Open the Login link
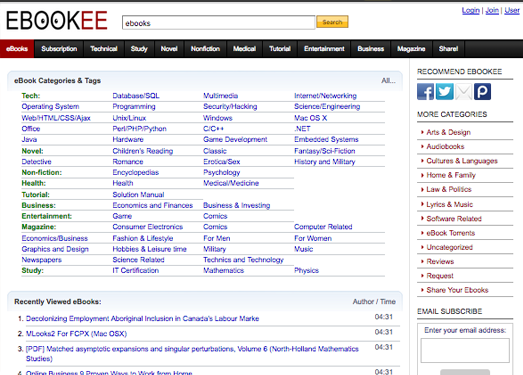The width and height of the screenshot is (523, 375). point(471,11)
